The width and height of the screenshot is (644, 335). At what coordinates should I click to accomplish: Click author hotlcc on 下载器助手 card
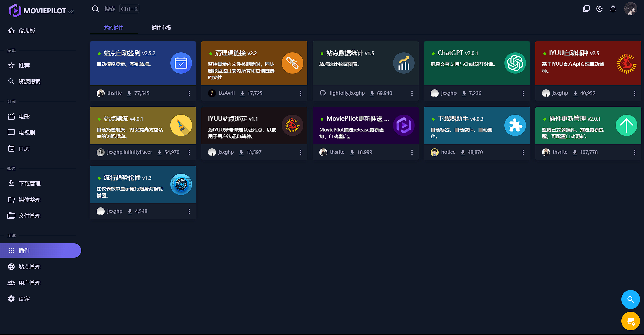click(448, 152)
